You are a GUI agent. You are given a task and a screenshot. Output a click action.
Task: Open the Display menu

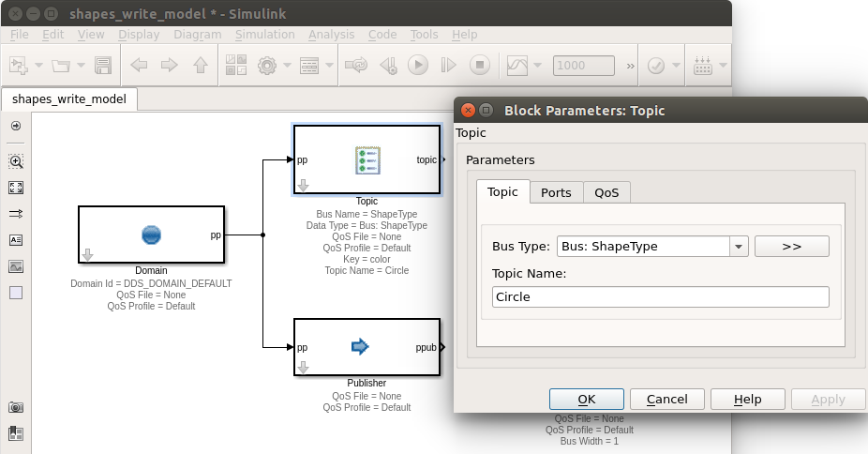(x=139, y=35)
